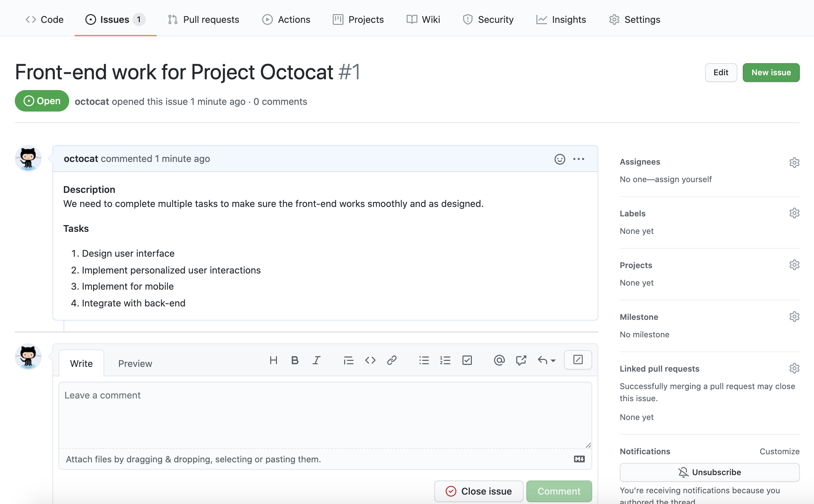Click the unordered bullet list icon
The width and height of the screenshot is (814, 504).
coord(423,361)
